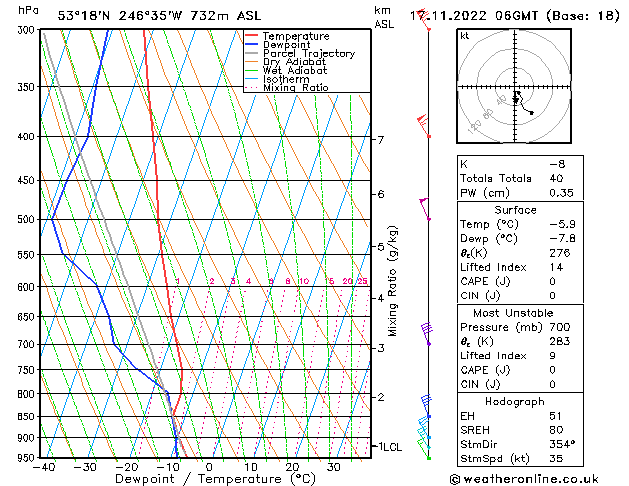Viewport: 629px width, 486px height.
Task: Click the Most Unstable theta-e value 283
Action: [x=560, y=341]
